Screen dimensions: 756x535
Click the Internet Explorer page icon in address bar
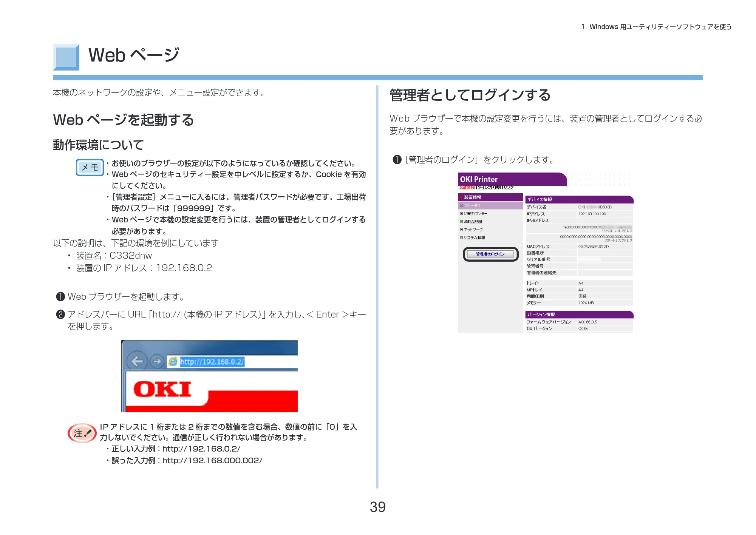[173, 362]
